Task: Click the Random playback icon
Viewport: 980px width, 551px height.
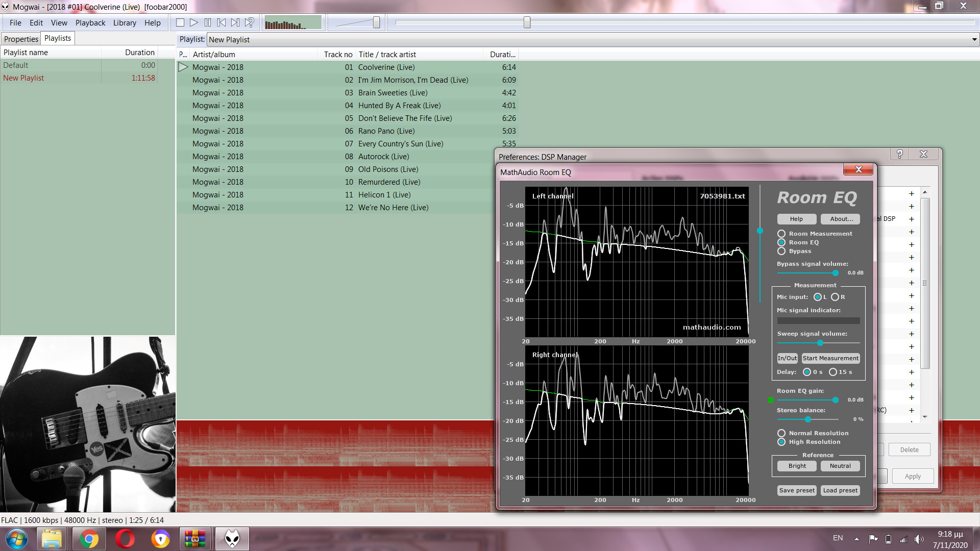Action: click(249, 22)
